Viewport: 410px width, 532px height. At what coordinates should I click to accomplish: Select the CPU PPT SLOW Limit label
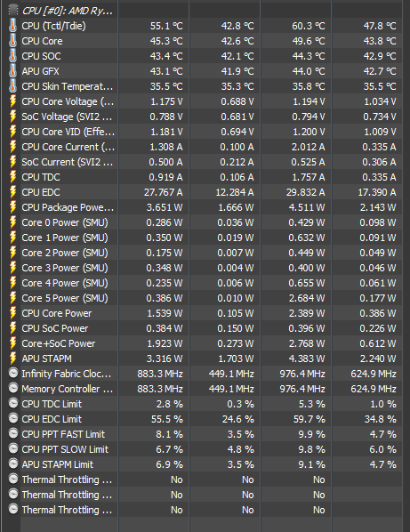point(65,449)
